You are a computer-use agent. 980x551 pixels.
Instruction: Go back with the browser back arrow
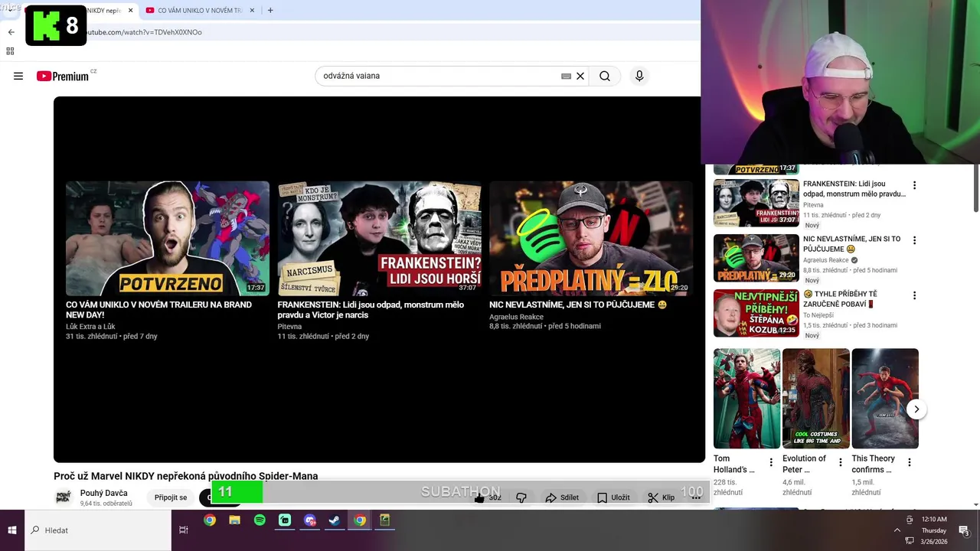click(x=11, y=32)
